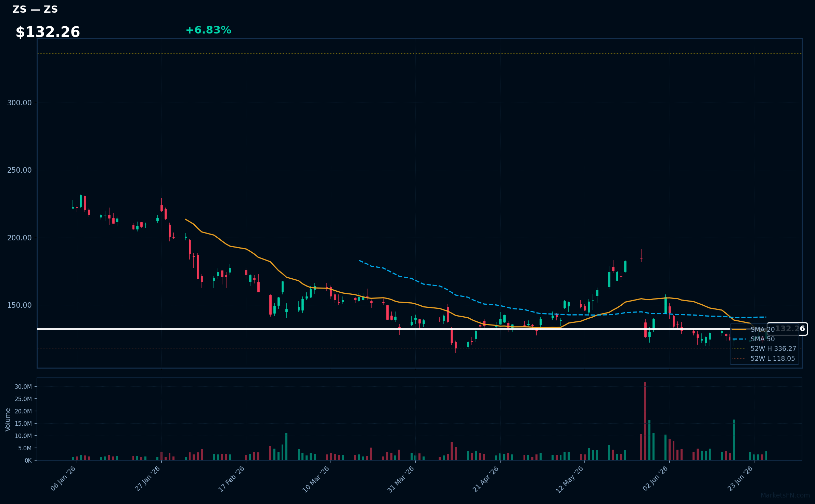Click the 150.00 price axis label
The width and height of the screenshot is (815, 504).
pos(20,305)
